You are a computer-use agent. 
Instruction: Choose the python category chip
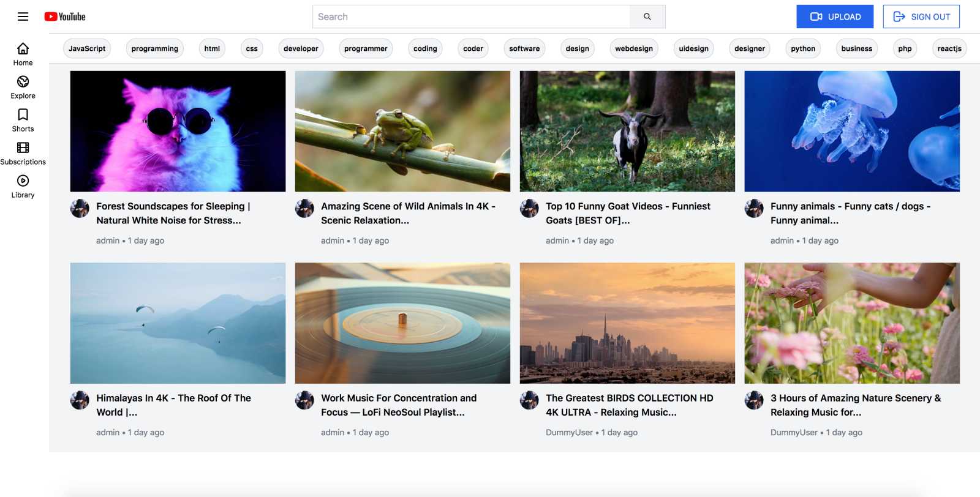coord(803,48)
